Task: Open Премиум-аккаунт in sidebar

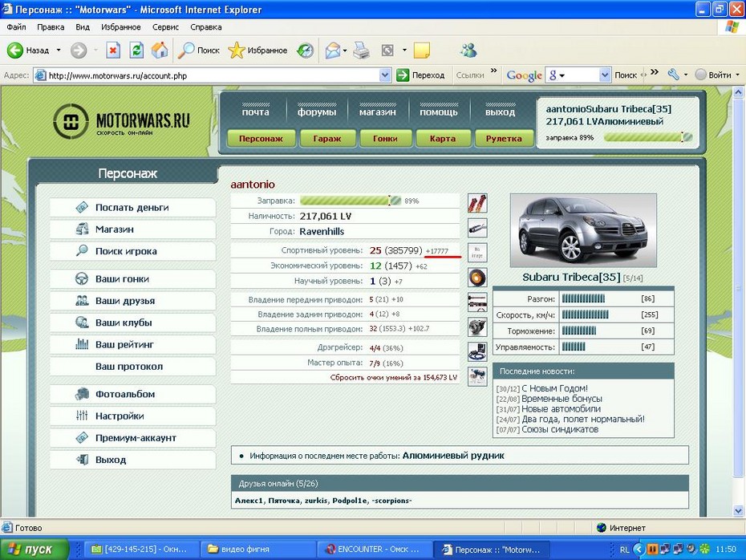Action: point(132,438)
